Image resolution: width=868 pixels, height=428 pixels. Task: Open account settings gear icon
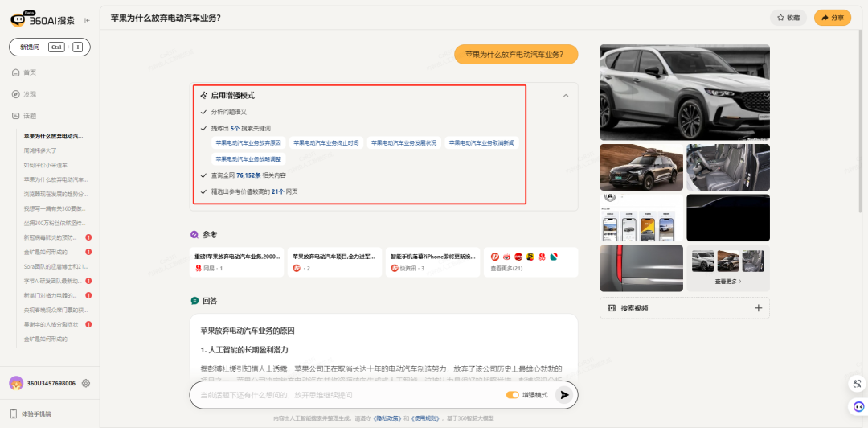86,383
